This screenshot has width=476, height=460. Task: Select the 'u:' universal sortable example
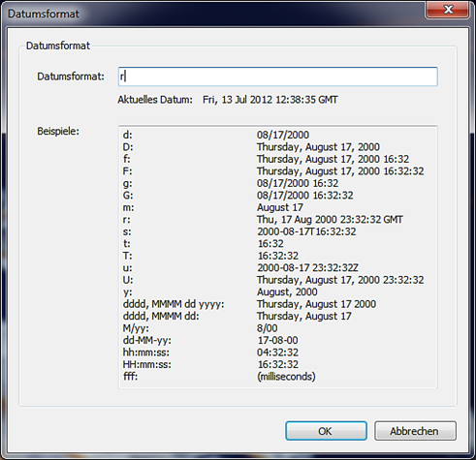[240, 267]
